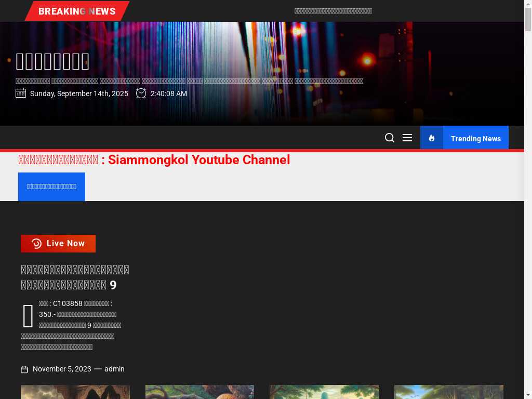Click the November 5, 2023 post date
532x399 pixels.
coord(62,369)
